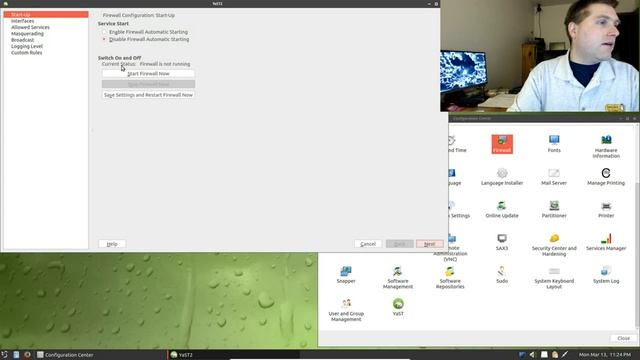This screenshot has width=640, height=360.
Task: Open System Keyboard Layout module
Action: 554,278
